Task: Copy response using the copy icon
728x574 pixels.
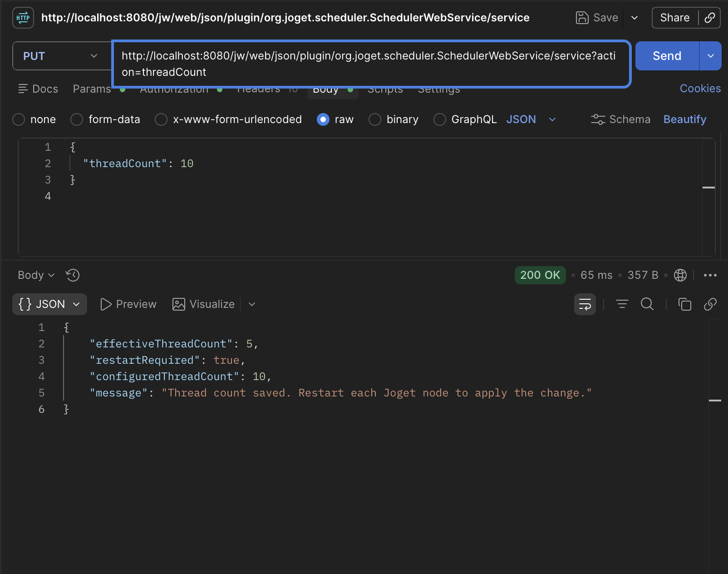Action: click(x=684, y=304)
